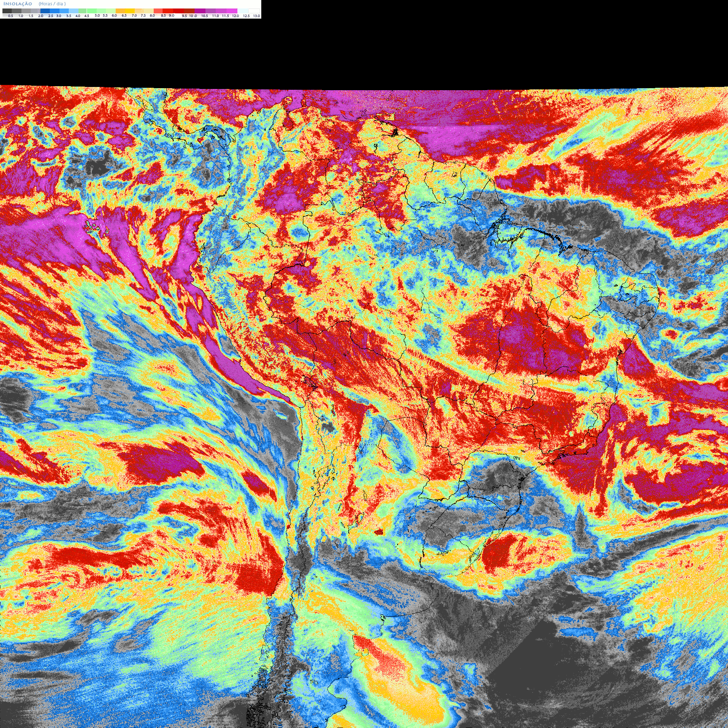Select the pale blue swatch above 12.5
Image resolution: width=728 pixels, height=728 pixels.
coord(243,11)
